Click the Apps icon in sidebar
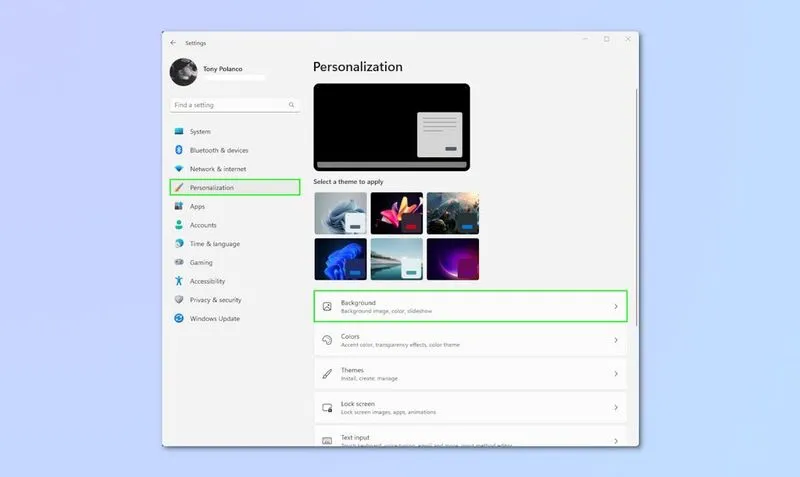 (x=179, y=206)
